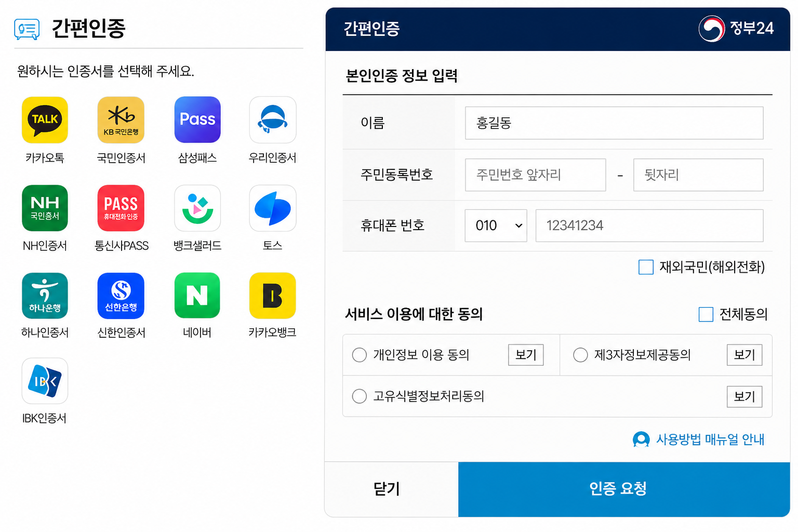Viewport: 798px width, 532px height.
Task: Click the 인증 요청 button
Action: [624, 489]
